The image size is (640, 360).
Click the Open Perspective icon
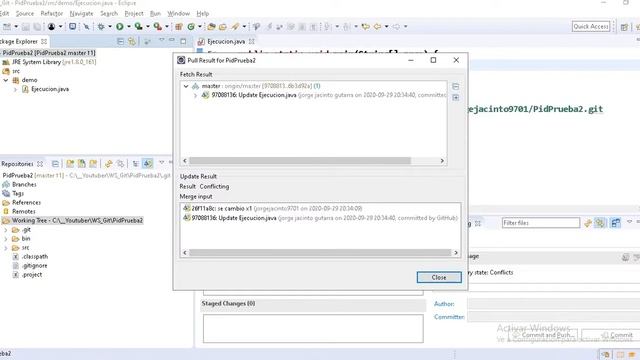pyautogui.click(x=624, y=27)
